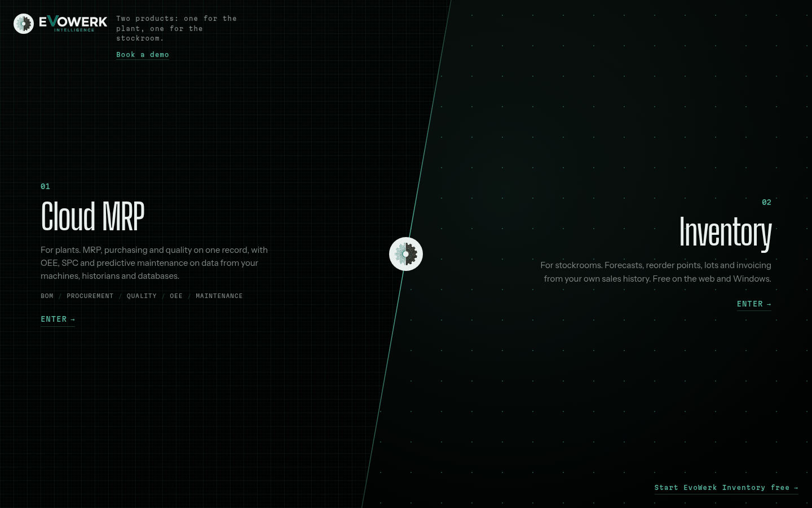Click the QUALITY tag
Image resolution: width=812 pixels, height=508 pixels.
pyautogui.click(x=142, y=296)
